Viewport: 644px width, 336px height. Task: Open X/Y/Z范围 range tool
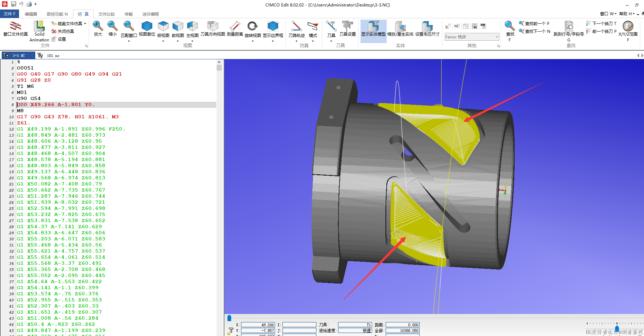(x=628, y=31)
